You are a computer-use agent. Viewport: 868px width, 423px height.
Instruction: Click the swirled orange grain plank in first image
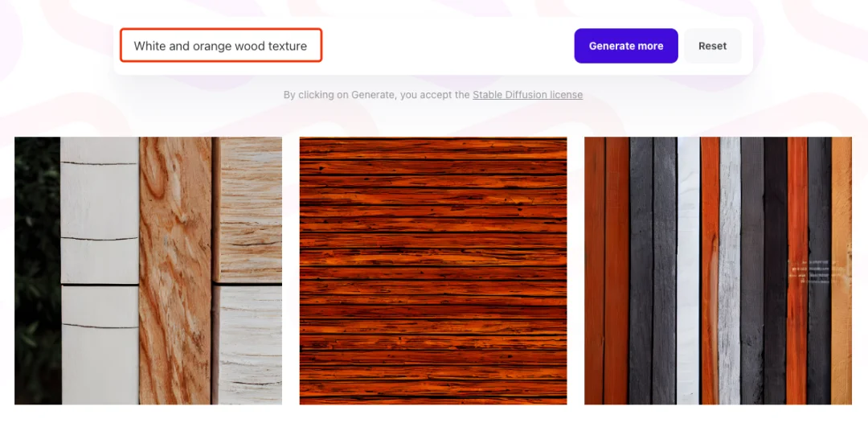pos(175,271)
